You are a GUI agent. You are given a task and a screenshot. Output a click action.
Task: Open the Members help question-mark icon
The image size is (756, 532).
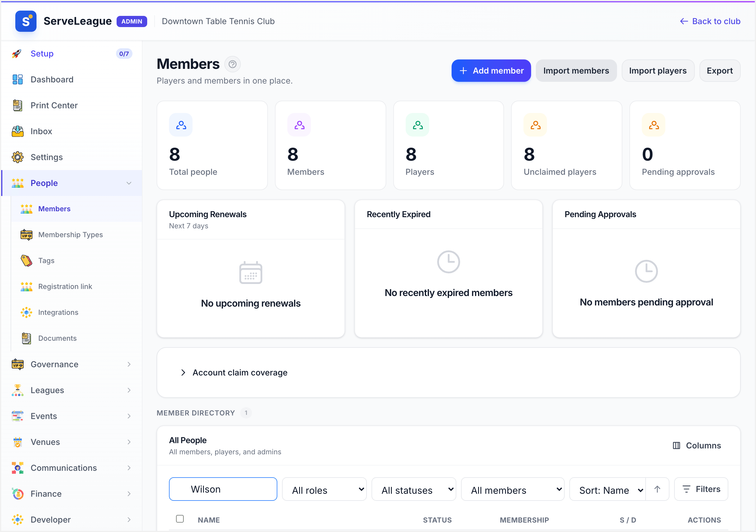tap(233, 64)
